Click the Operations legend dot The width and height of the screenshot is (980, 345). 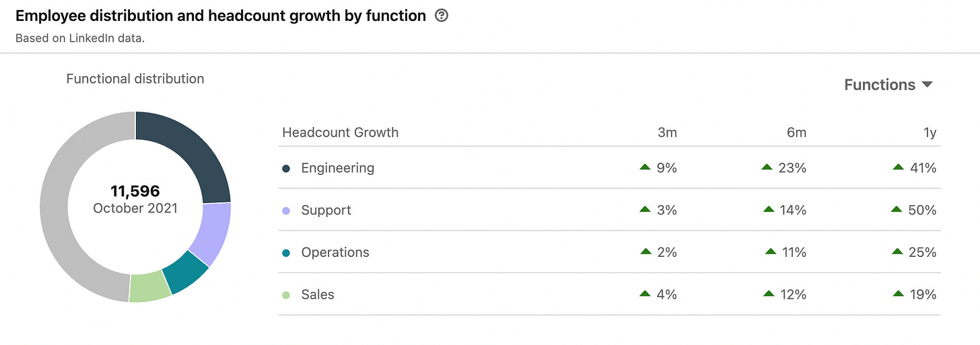click(x=286, y=253)
